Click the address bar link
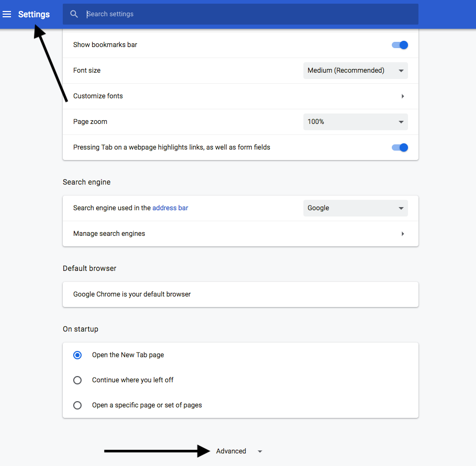The width and height of the screenshot is (476, 466). pos(170,208)
